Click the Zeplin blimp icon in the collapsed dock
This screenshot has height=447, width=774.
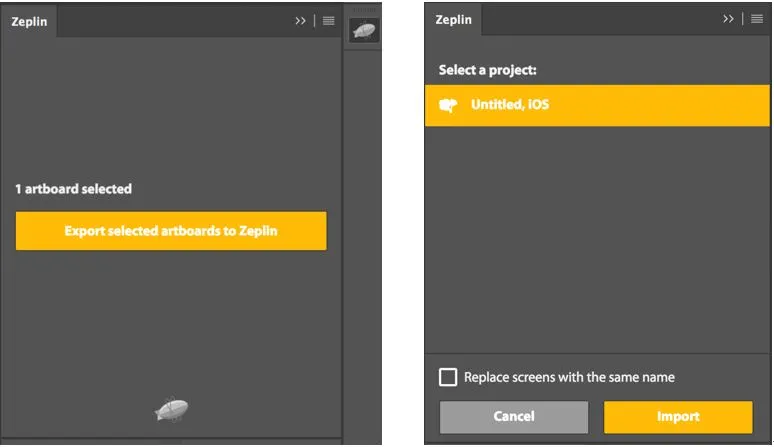click(362, 30)
